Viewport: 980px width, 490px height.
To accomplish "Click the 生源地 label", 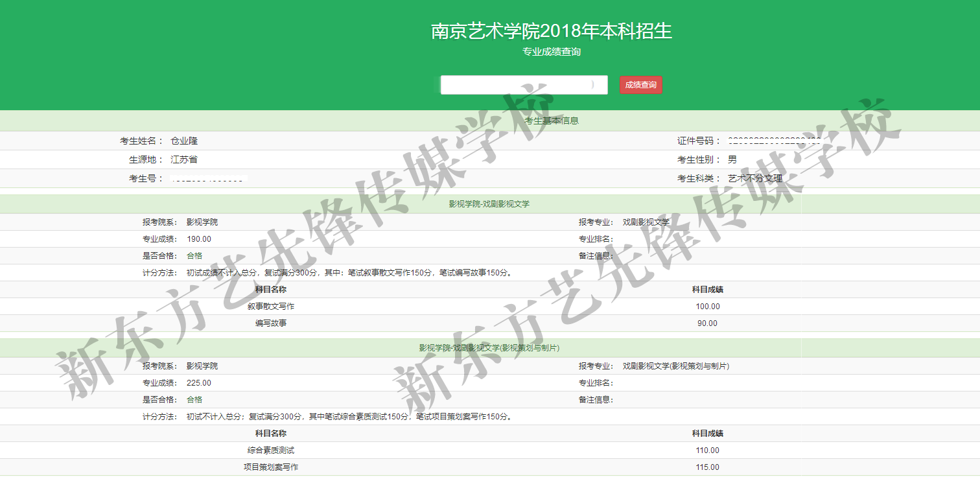I will click(x=146, y=159).
